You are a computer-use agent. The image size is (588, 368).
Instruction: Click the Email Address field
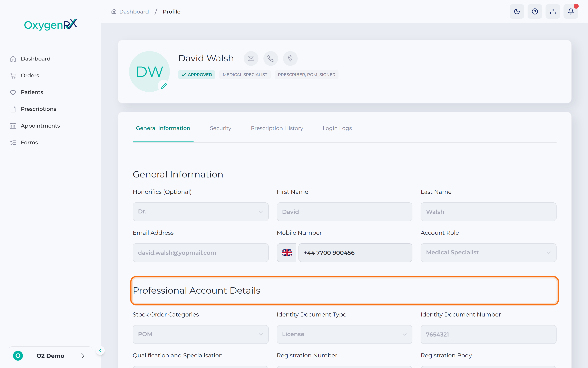click(x=200, y=253)
